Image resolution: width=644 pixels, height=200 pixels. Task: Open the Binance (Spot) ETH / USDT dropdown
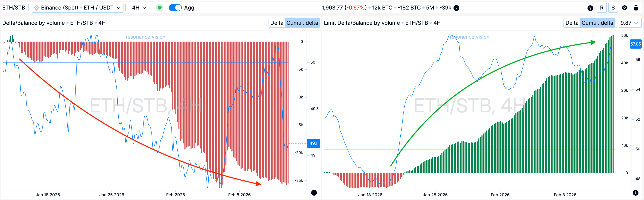click(x=78, y=8)
